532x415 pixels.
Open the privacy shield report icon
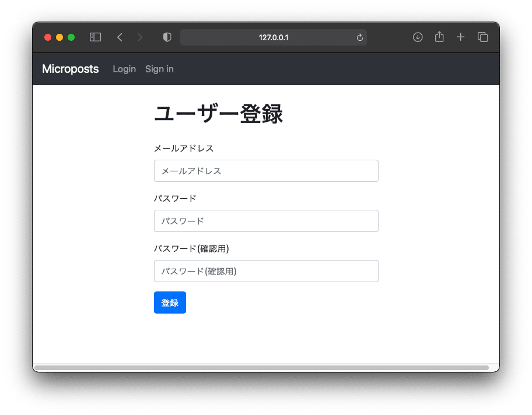pyautogui.click(x=167, y=37)
